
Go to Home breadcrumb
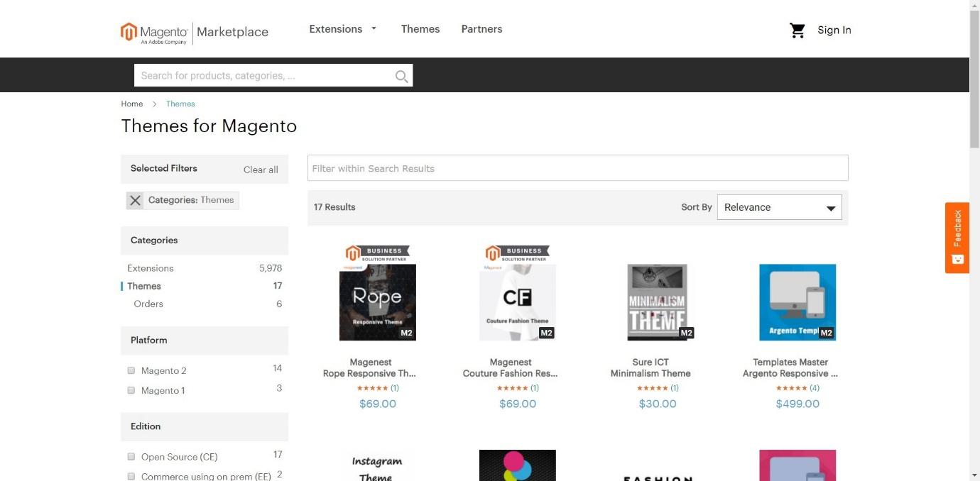click(x=132, y=104)
